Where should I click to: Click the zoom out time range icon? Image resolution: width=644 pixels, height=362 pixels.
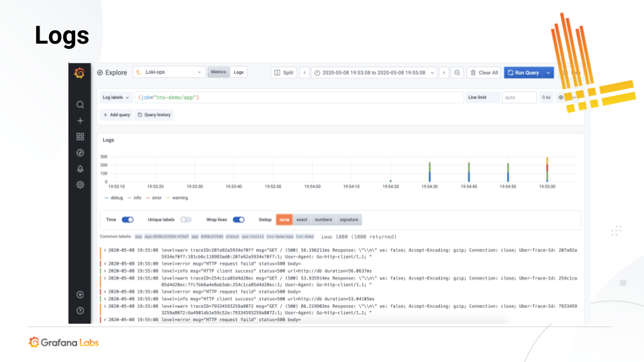pyautogui.click(x=457, y=72)
